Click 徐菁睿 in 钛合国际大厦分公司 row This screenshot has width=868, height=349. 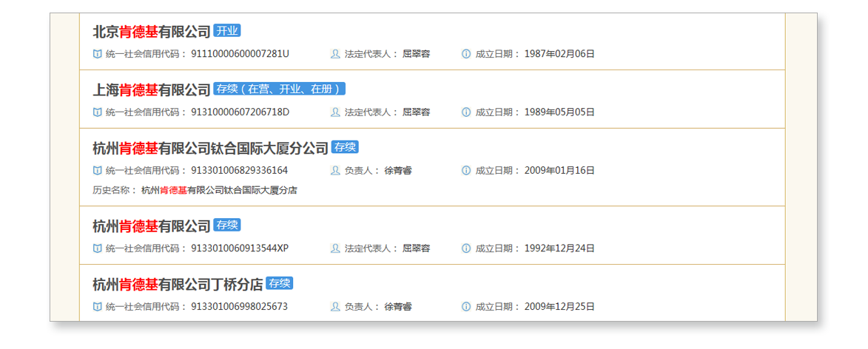tap(398, 170)
